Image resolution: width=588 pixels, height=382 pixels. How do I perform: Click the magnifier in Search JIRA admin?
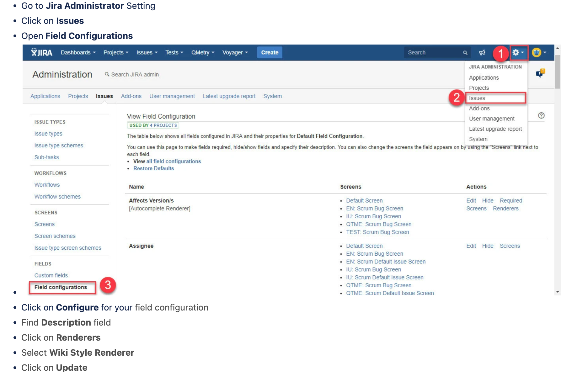click(x=107, y=75)
